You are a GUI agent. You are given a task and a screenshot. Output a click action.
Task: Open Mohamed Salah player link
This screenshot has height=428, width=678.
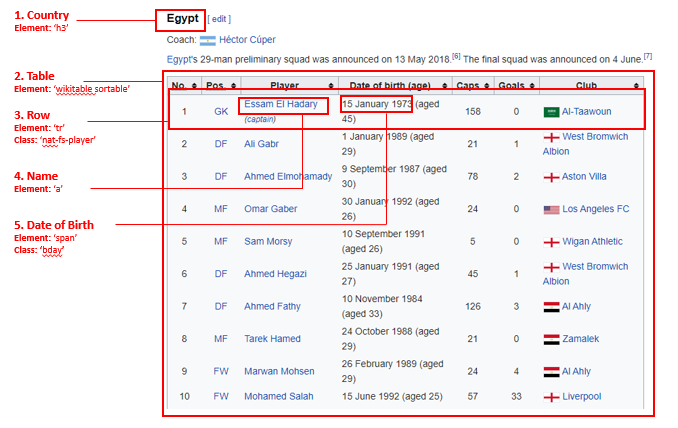coord(278,396)
